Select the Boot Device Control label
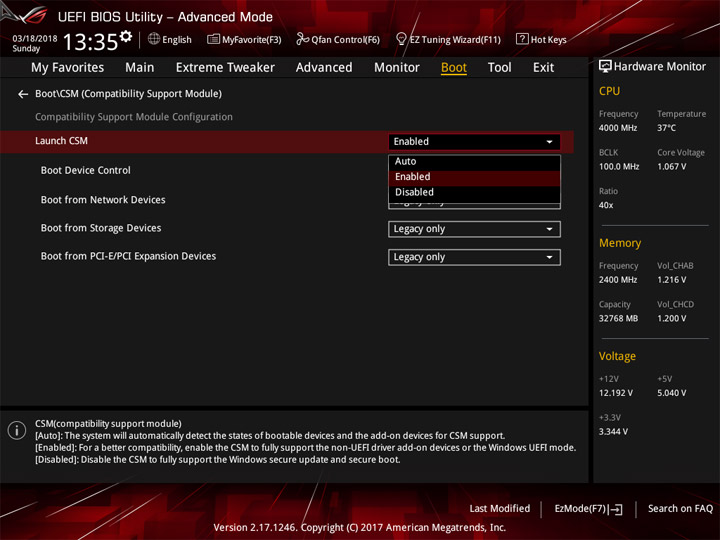The height and width of the screenshot is (540, 720). pos(85,170)
